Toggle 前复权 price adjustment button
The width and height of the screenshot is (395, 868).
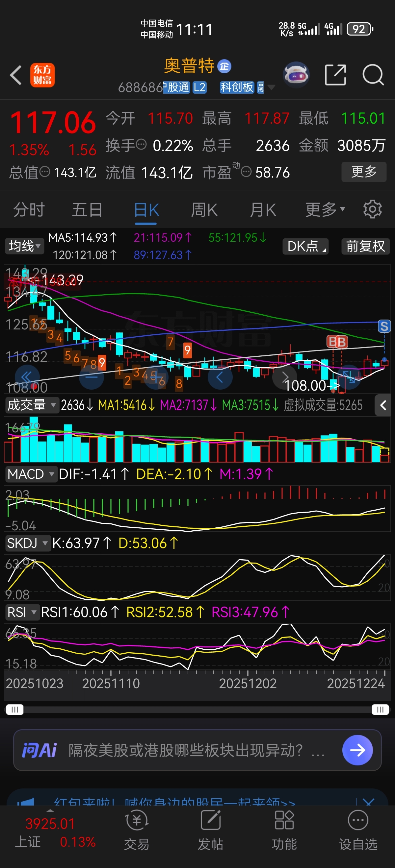(365, 246)
